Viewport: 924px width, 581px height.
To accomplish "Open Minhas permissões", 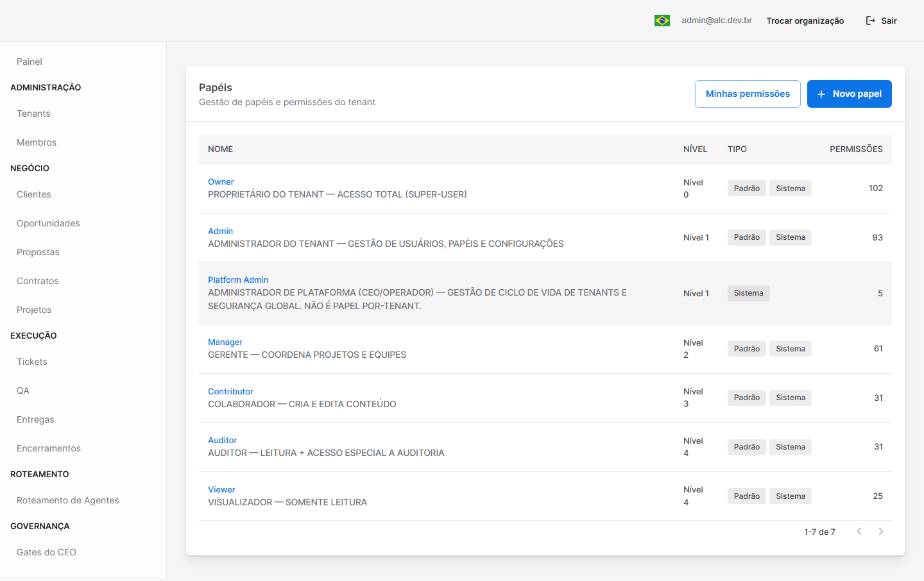I will pos(748,94).
